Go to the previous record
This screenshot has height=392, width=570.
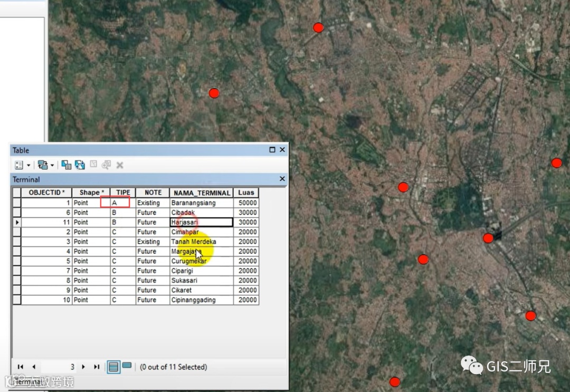[x=34, y=367]
